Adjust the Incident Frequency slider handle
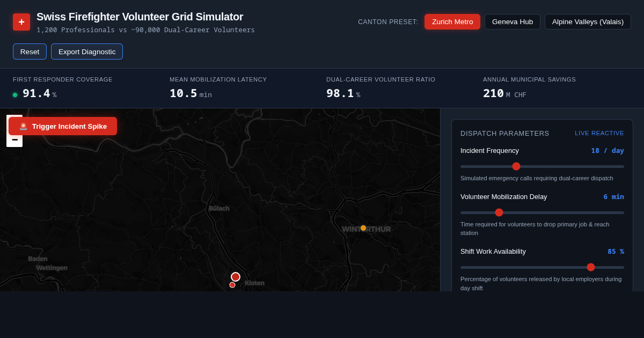The height and width of the screenshot is (338, 644). 516,166
